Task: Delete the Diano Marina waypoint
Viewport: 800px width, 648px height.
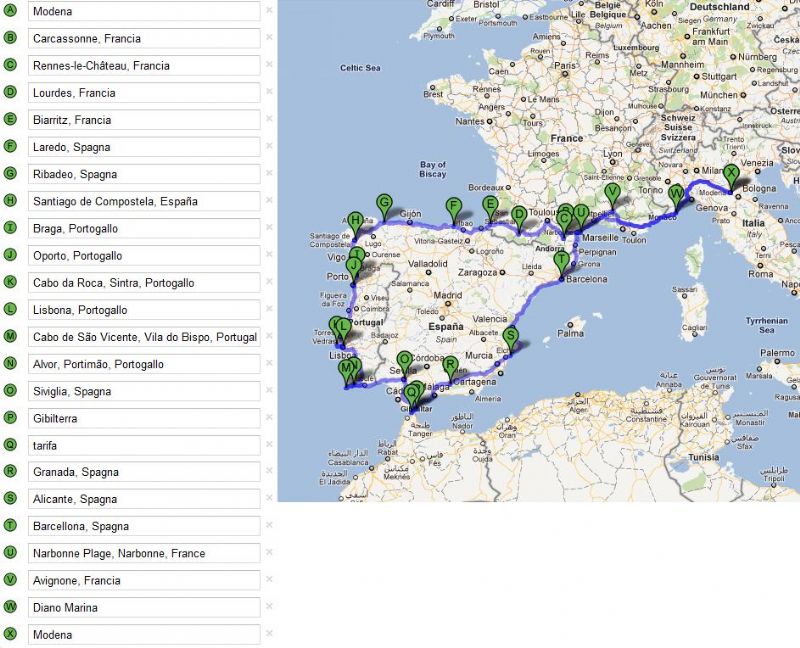Action: tap(269, 607)
